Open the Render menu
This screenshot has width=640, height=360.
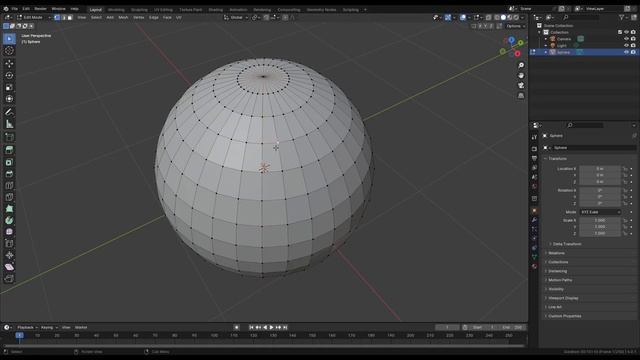[x=40, y=9]
